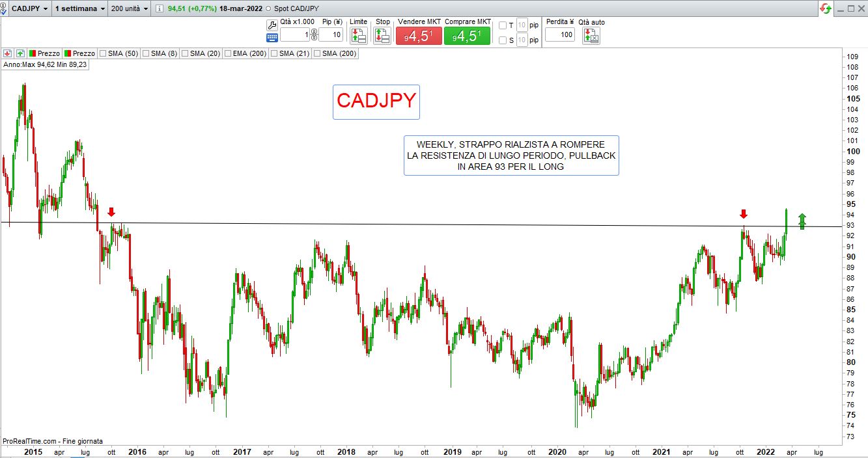Click the chain link icon between Qtà and Pip
Screen dimensions: 868x458
click(313, 35)
